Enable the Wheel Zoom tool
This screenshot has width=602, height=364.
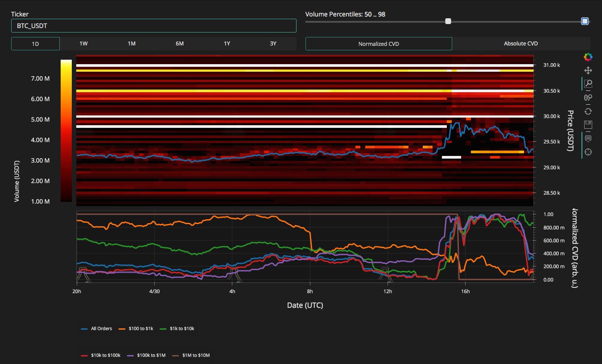[x=588, y=97]
